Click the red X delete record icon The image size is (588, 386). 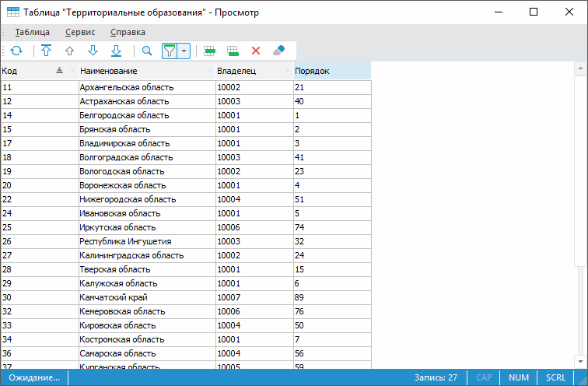click(255, 51)
